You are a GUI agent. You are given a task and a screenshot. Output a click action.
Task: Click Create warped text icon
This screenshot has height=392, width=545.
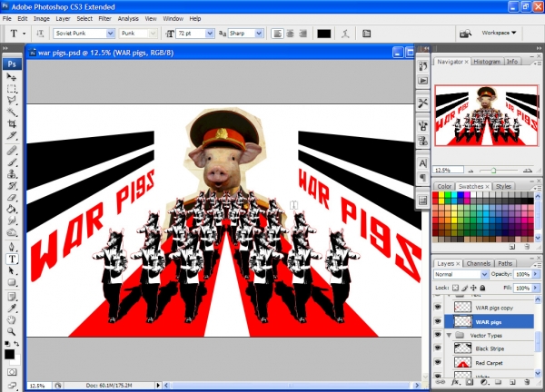345,34
